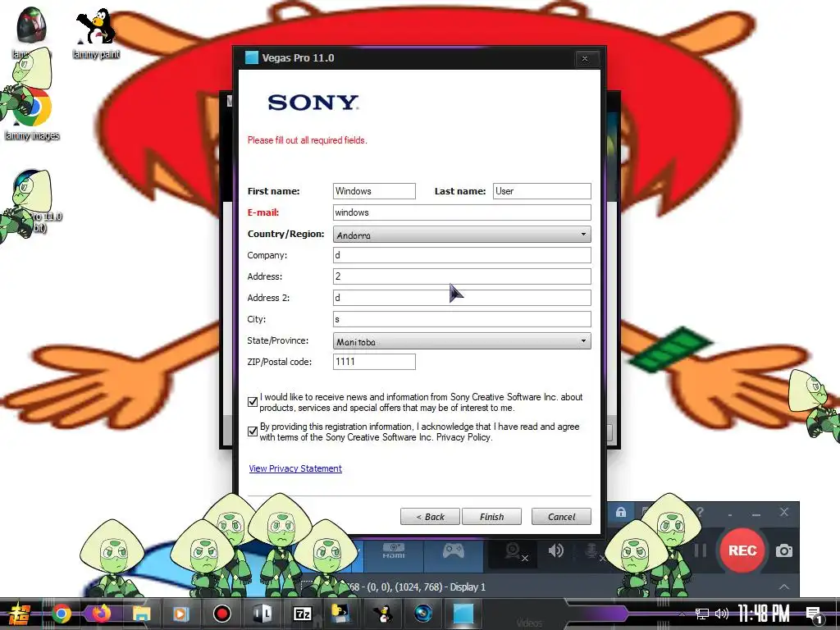Focus the Address 2 input field

coord(462,298)
